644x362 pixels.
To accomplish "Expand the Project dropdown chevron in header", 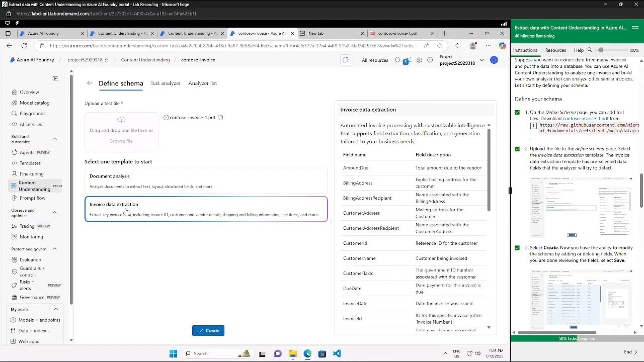I will click(x=481, y=60).
